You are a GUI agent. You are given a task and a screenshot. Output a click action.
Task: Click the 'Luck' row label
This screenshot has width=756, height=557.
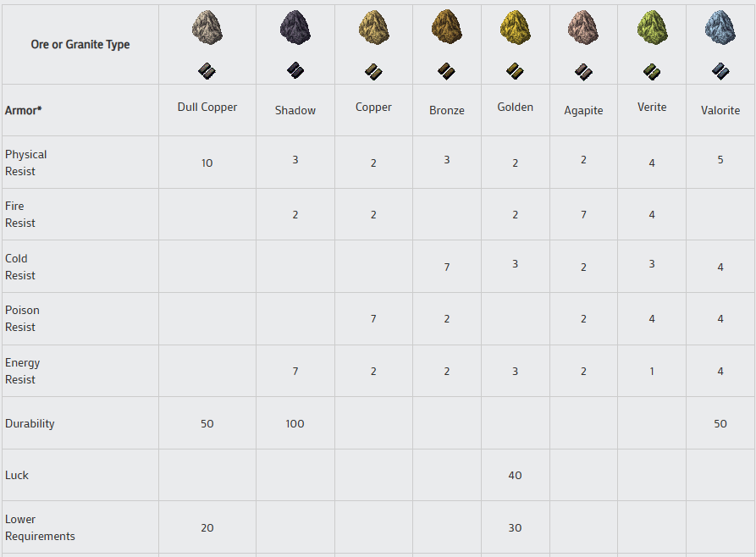click(17, 476)
